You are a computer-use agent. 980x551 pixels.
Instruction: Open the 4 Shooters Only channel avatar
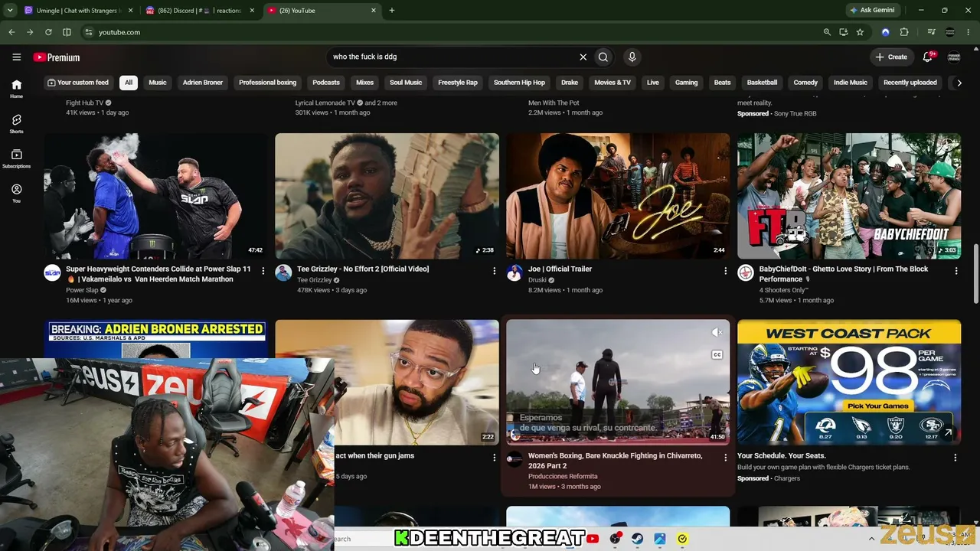coord(746,273)
